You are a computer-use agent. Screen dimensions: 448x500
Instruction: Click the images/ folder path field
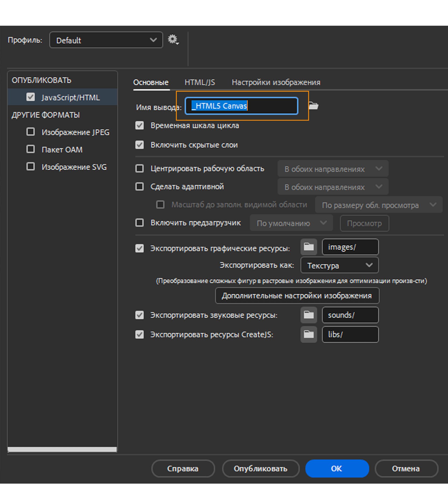(350, 247)
